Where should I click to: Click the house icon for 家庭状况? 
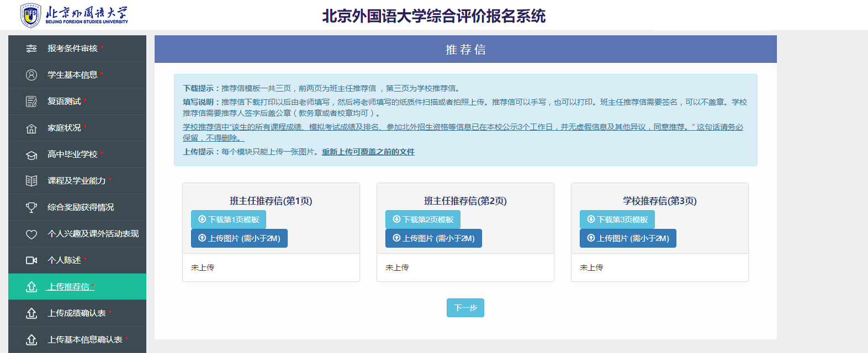tap(31, 128)
